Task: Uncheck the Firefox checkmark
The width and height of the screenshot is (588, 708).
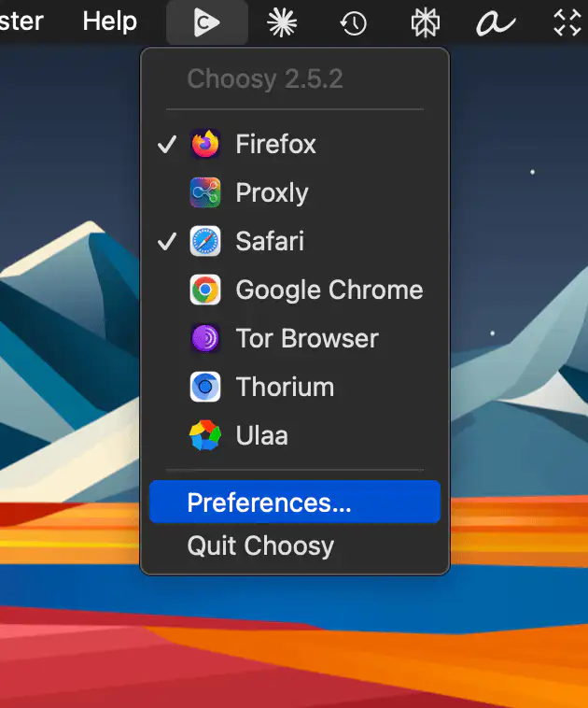Action: (x=167, y=145)
